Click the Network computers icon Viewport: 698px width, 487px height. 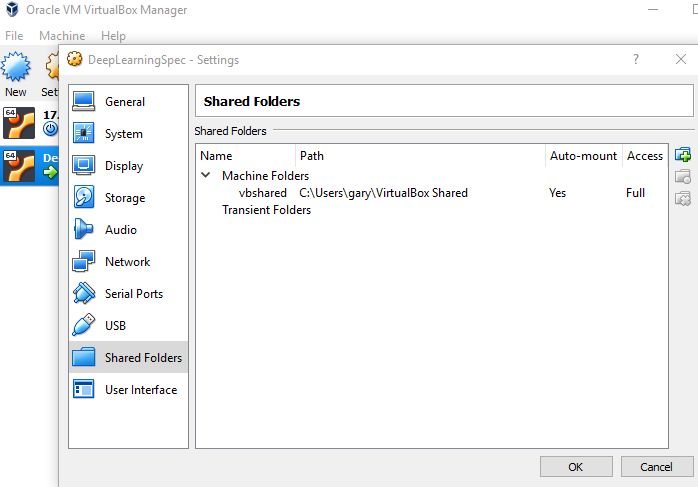coord(84,261)
